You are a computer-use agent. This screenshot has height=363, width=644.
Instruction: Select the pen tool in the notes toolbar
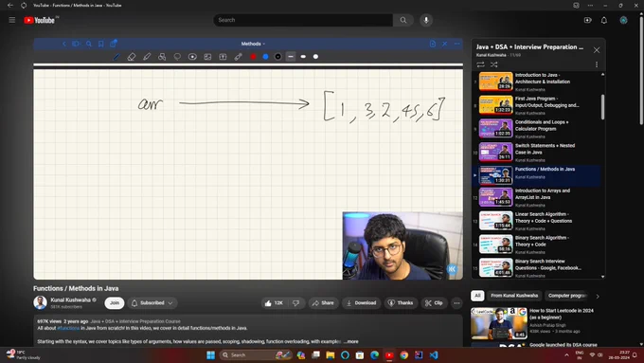pos(116,57)
